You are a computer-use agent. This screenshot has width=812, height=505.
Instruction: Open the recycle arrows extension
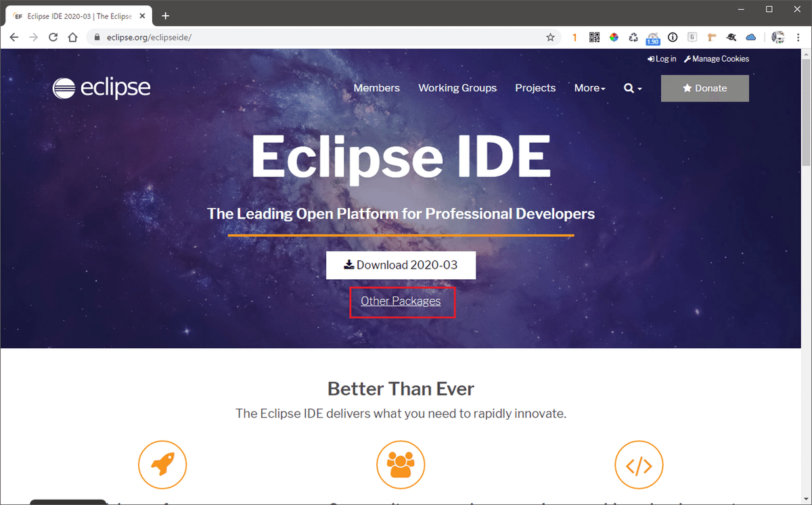point(633,37)
